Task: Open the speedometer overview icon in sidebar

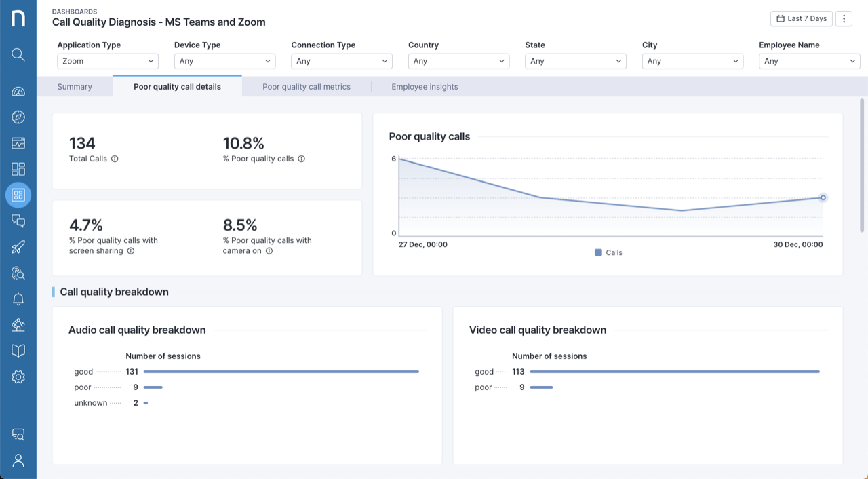Action: coord(18,92)
